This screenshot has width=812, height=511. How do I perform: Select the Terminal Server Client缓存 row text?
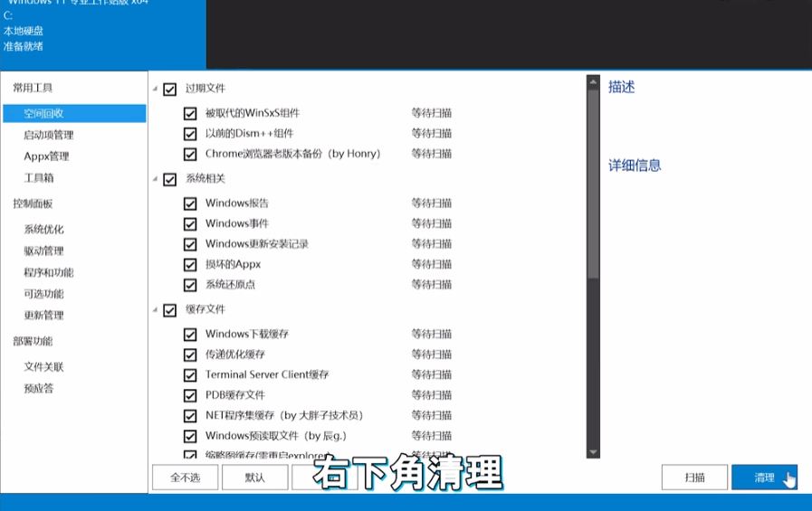click(267, 374)
